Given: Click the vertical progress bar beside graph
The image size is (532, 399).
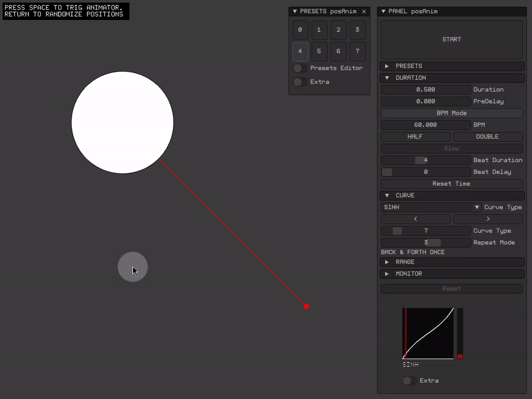Looking at the screenshot, I should 460,334.
